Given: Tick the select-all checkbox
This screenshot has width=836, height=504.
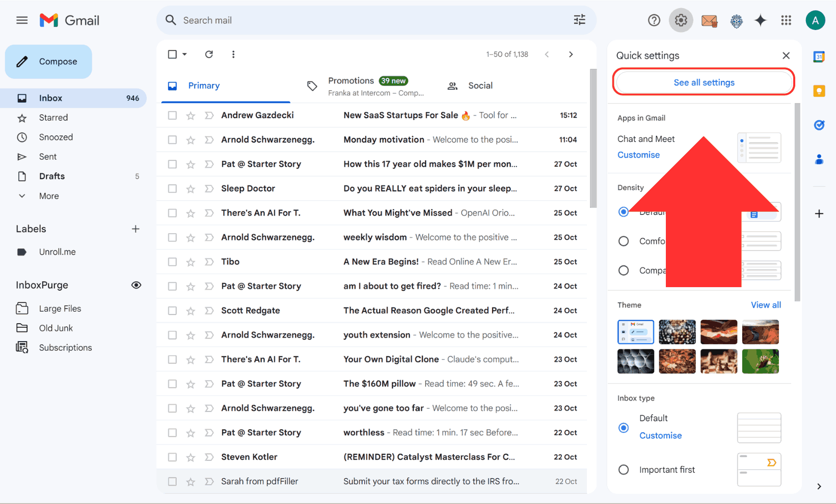Looking at the screenshot, I should 172,54.
